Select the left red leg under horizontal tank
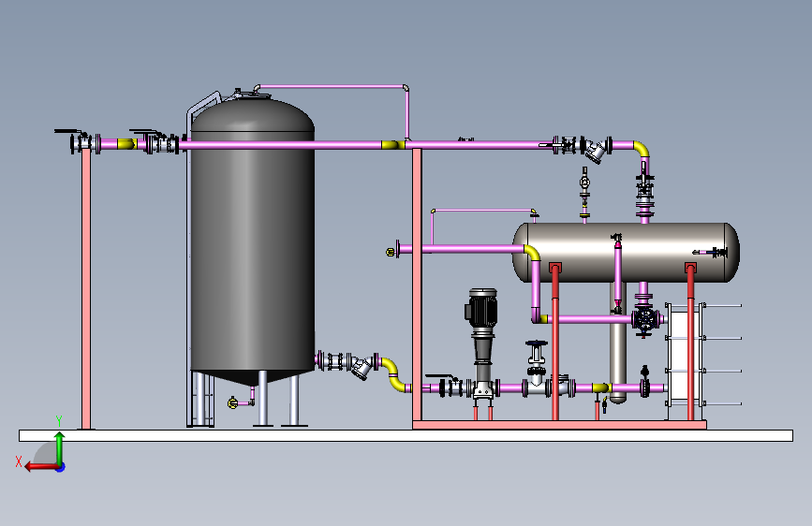Screen dimensions: 812x526 pos(555,342)
